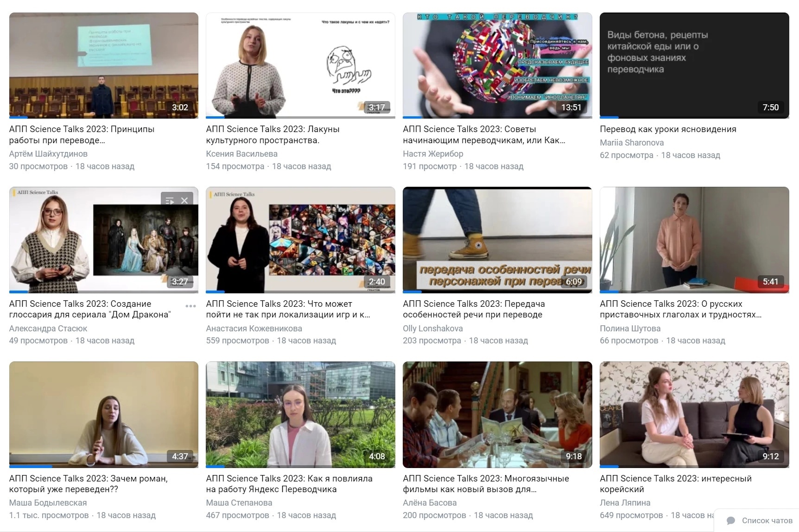Open video thumbnail with duration 3:02

(104, 65)
